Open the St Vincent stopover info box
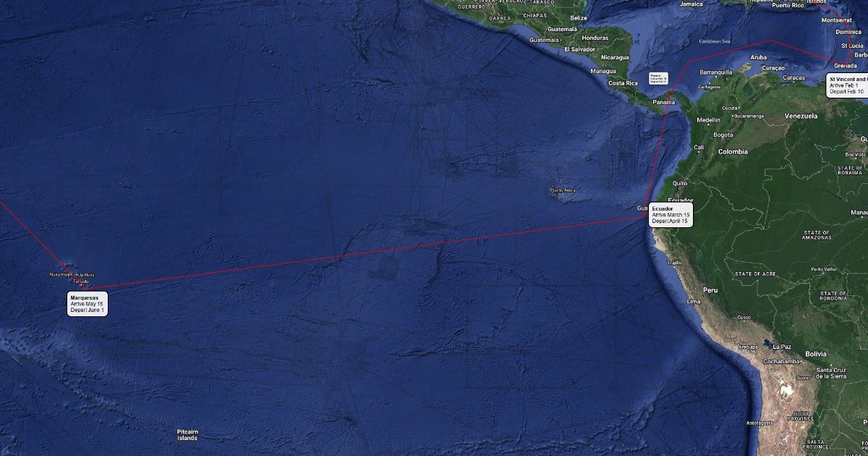 [848, 85]
